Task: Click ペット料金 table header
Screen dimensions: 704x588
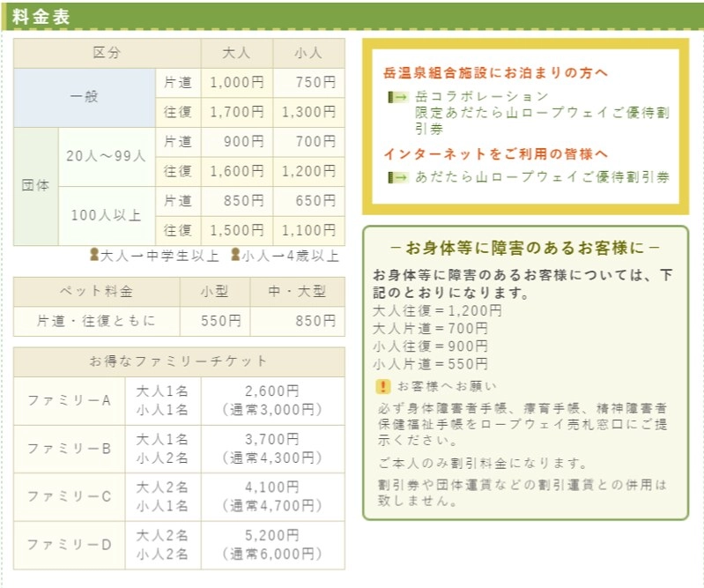Action: 97,292
